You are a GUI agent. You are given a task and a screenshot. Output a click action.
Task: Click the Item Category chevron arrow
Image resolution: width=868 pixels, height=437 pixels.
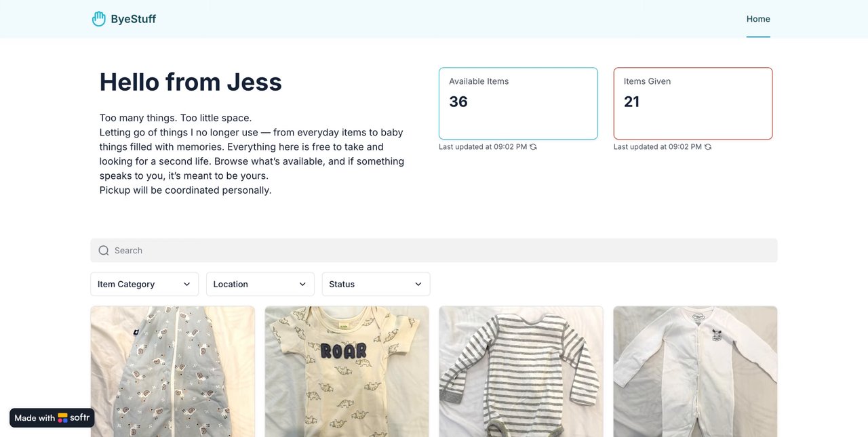pyautogui.click(x=186, y=285)
